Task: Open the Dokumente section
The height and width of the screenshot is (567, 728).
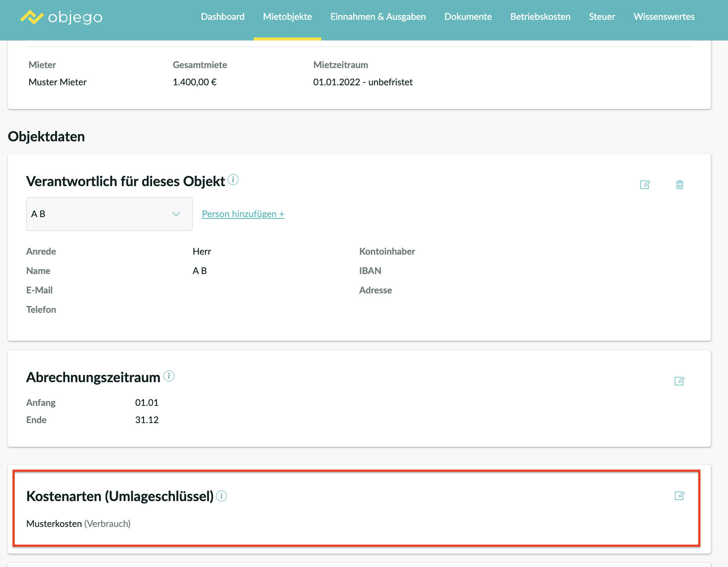Action: (x=468, y=17)
